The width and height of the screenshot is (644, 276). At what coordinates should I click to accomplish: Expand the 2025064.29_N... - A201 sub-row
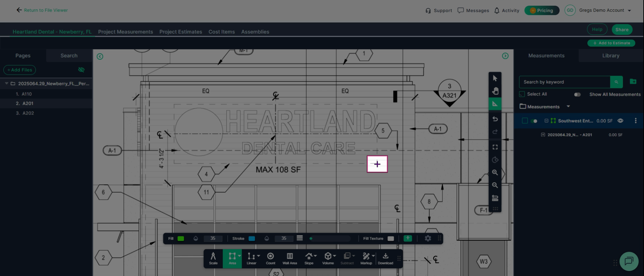click(x=543, y=135)
